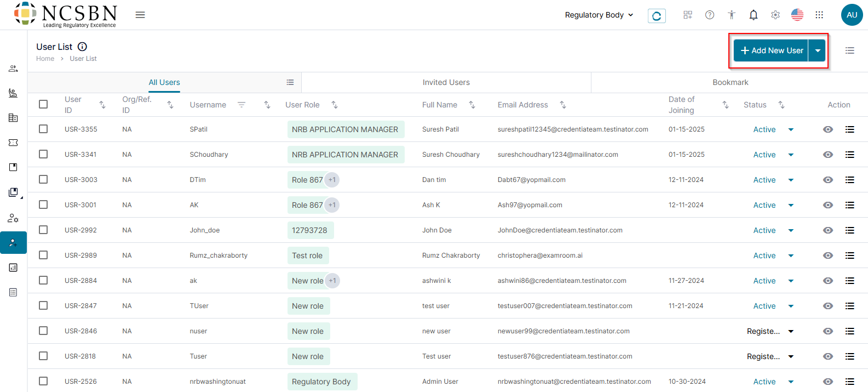Open status dropdown for USR-3003
The width and height of the screenshot is (868, 392).
click(790, 180)
